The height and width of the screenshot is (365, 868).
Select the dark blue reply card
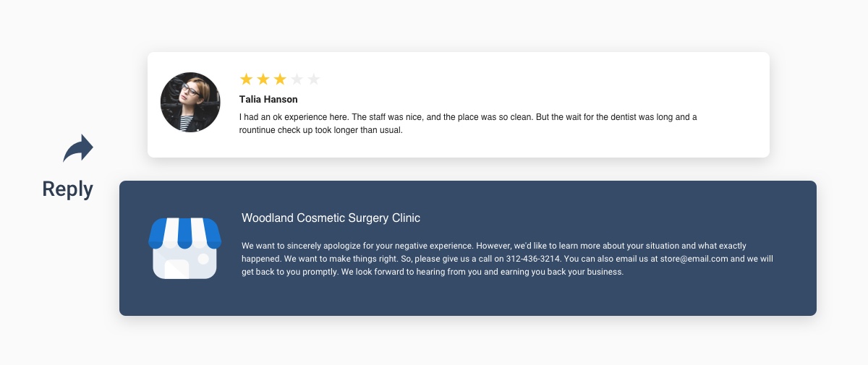468,248
